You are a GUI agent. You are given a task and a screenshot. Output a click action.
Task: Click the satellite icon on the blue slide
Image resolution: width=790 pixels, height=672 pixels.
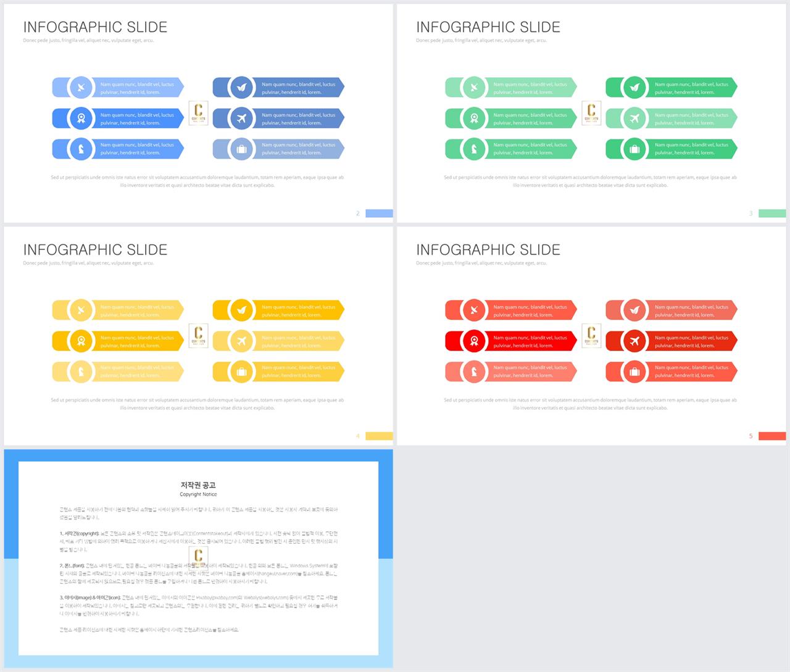point(81,88)
